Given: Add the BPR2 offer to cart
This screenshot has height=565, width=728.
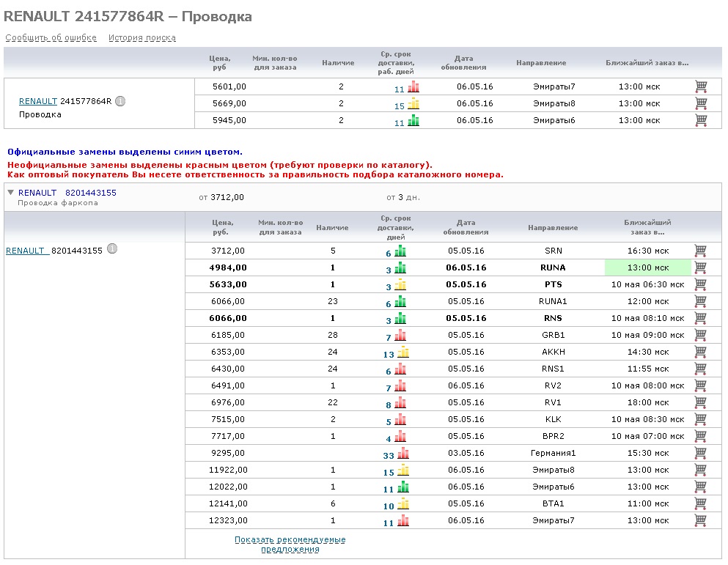Looking at the screenshot, I should click(x=701, y=436).
